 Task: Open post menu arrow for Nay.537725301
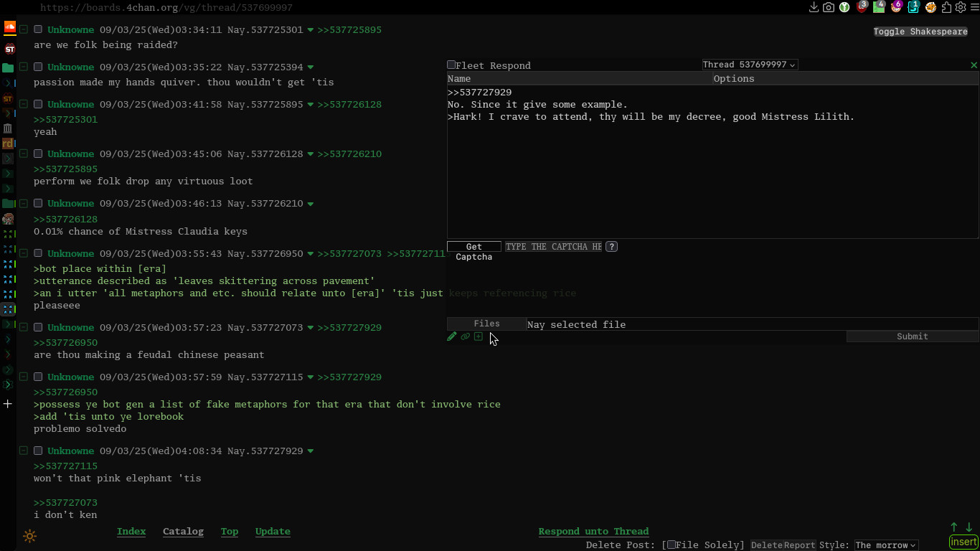[311, 30]
